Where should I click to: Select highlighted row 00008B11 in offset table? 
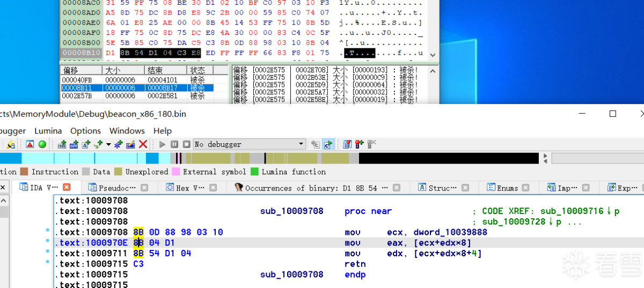click(x=137, y=87)
